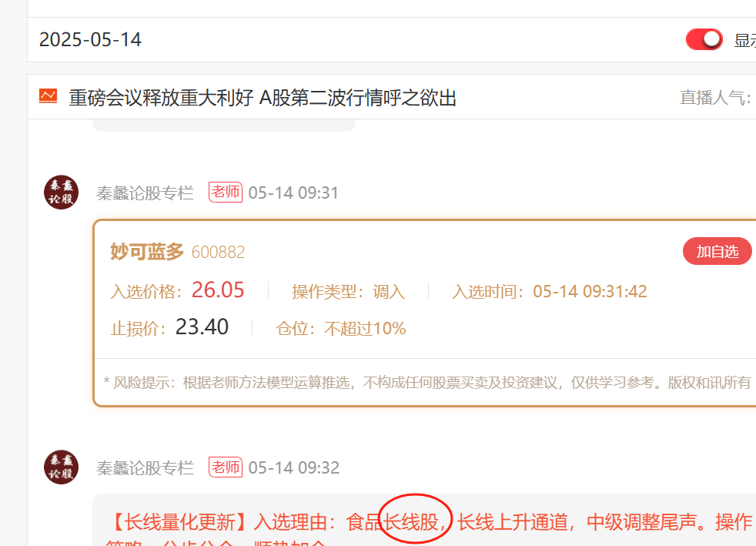
Task: Click the 【长线量化更新】 message text
Action: pyautogui.click(x=429, y=522)
